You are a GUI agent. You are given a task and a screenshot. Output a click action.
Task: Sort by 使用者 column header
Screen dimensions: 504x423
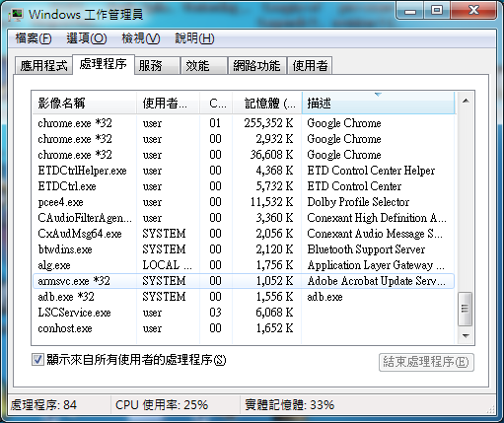coord(169,104)
